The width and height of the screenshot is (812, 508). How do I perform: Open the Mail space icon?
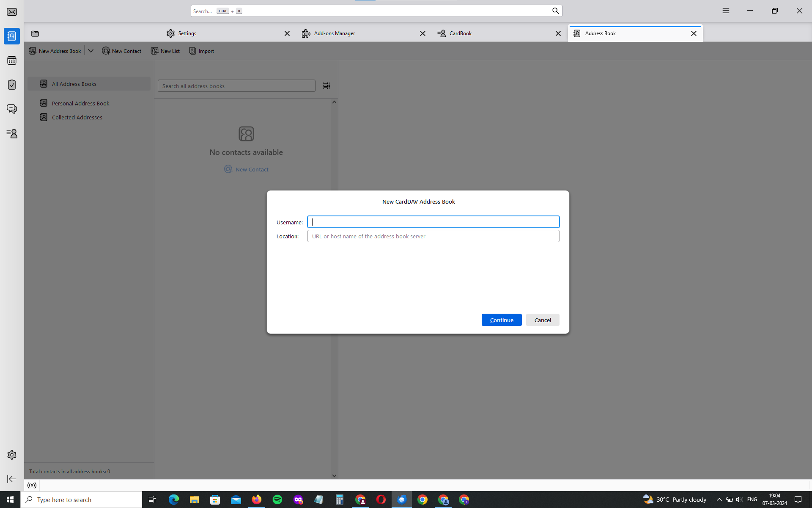(x=12, y=12)
